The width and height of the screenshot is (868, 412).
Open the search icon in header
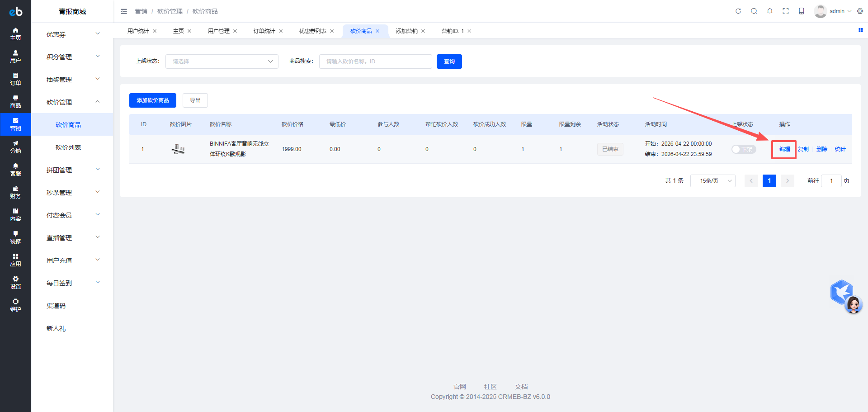click(x=754, y=11)
